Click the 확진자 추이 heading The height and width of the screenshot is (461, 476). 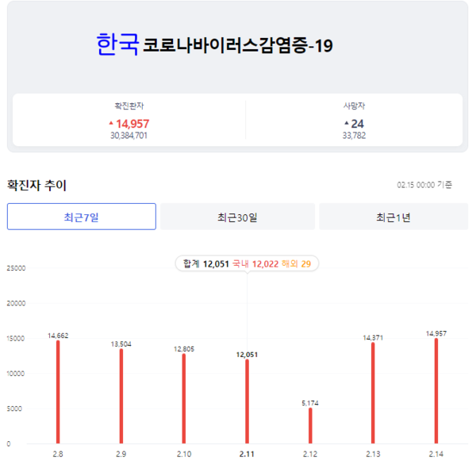36,185
